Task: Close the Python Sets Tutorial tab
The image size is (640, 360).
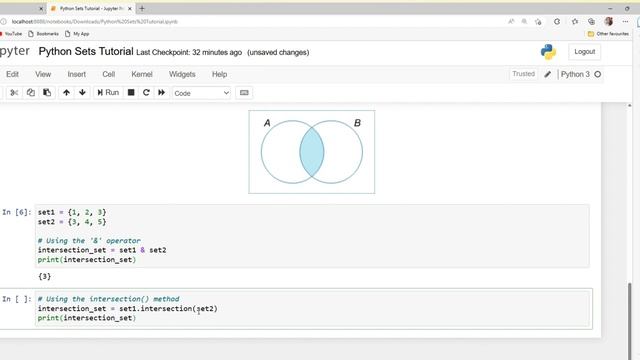Action: 129,8
